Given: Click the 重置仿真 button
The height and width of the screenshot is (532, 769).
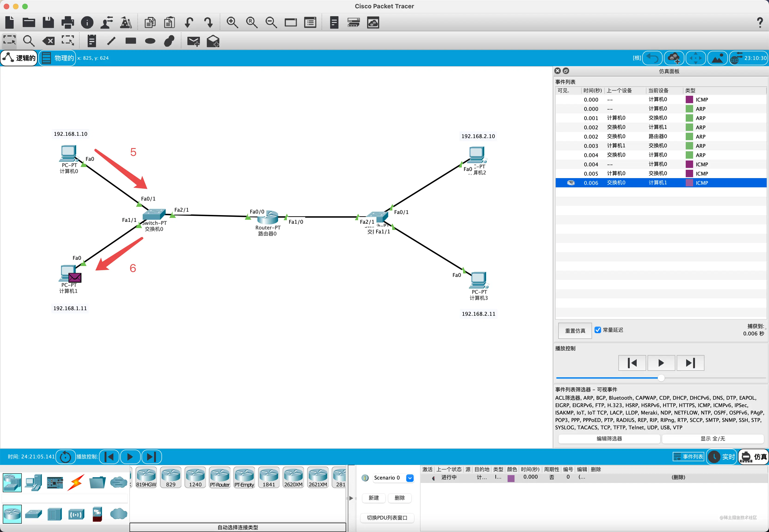Looking at the screenshot, I should [575, 330].
